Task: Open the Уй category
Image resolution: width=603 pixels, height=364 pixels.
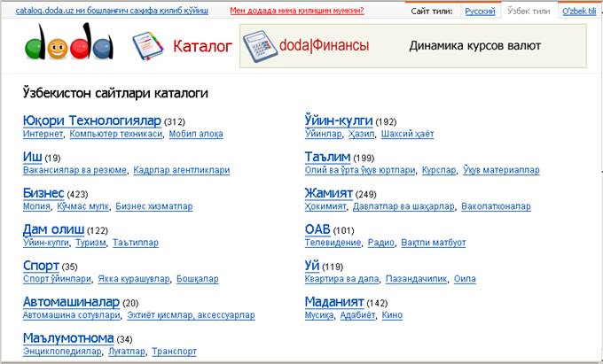Action: point(312,266)
